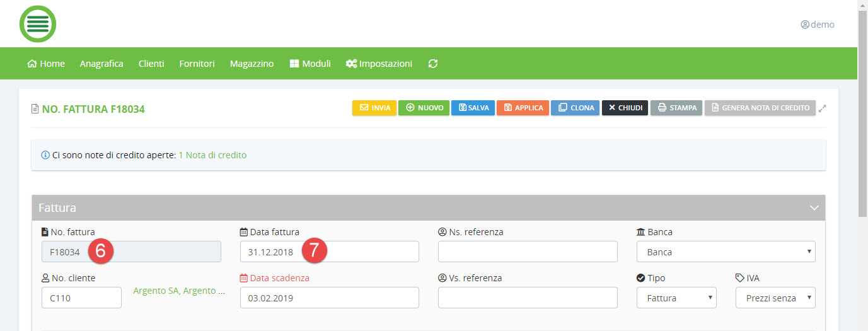Click the green circular app logo
The image size is (868, 331).
coord(38,24)
